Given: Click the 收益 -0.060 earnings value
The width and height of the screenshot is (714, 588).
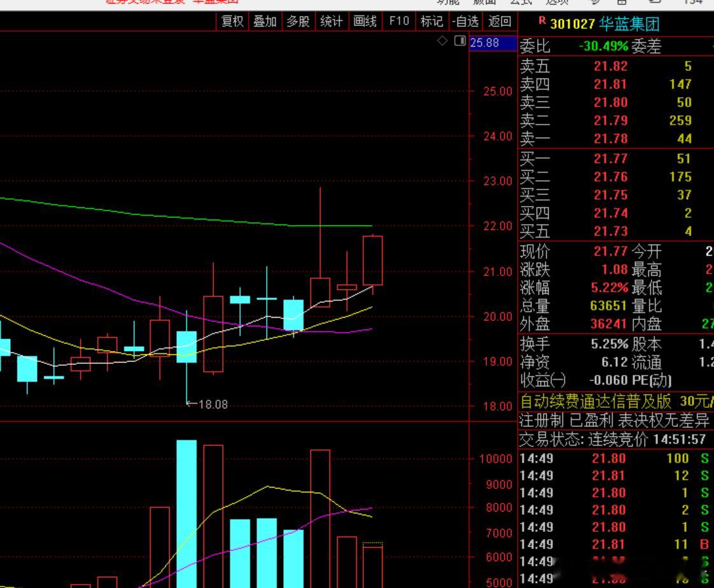Looking at the screenshot, I should click(x=608, y=381).
